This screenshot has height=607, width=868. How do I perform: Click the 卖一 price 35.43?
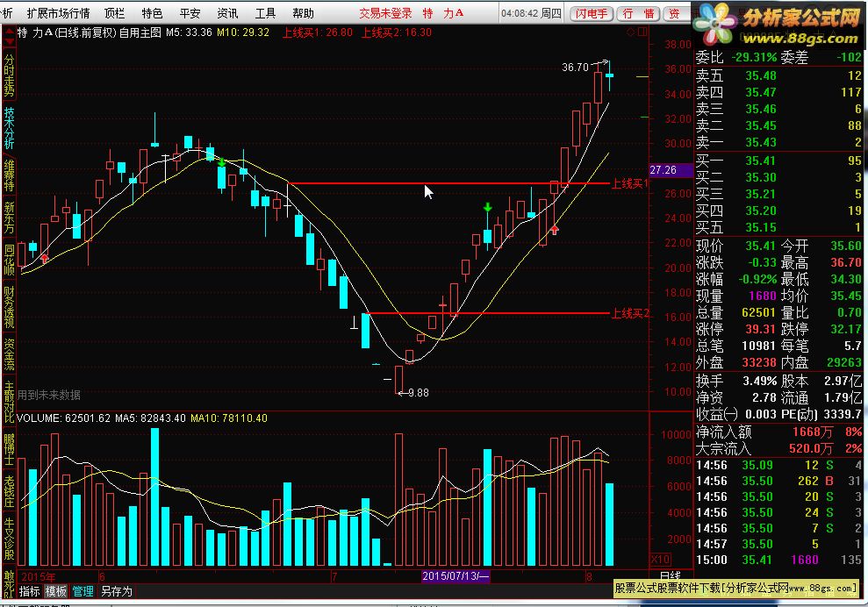pyautogui.click(x=761, y=142)
